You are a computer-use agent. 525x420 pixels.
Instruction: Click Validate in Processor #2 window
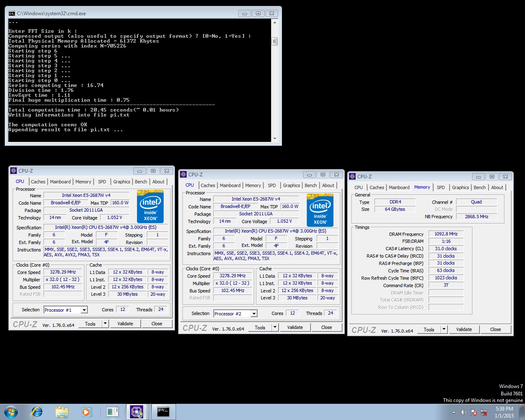click(x=295, y=327)
